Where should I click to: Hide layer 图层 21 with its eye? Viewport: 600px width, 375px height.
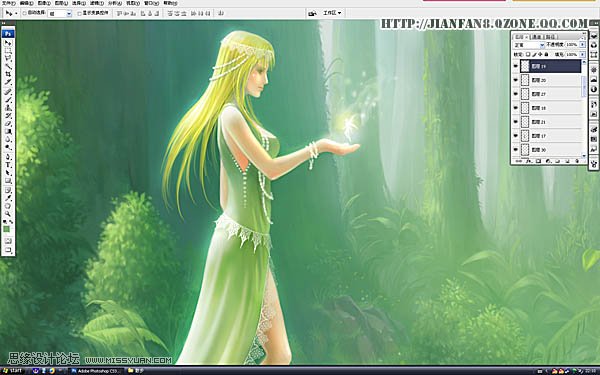click(515, 122)
